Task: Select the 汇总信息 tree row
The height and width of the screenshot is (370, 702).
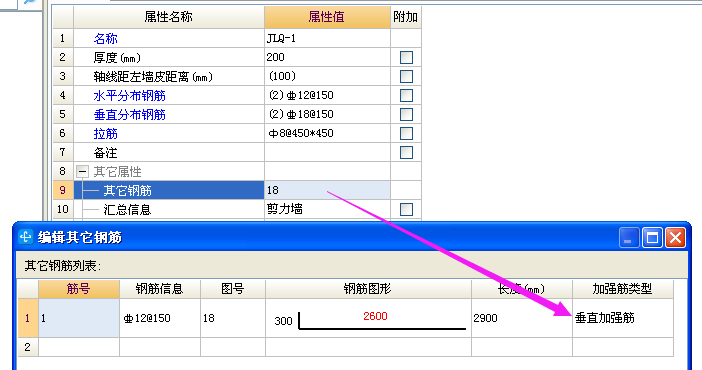Action: [x=169, y=209]
